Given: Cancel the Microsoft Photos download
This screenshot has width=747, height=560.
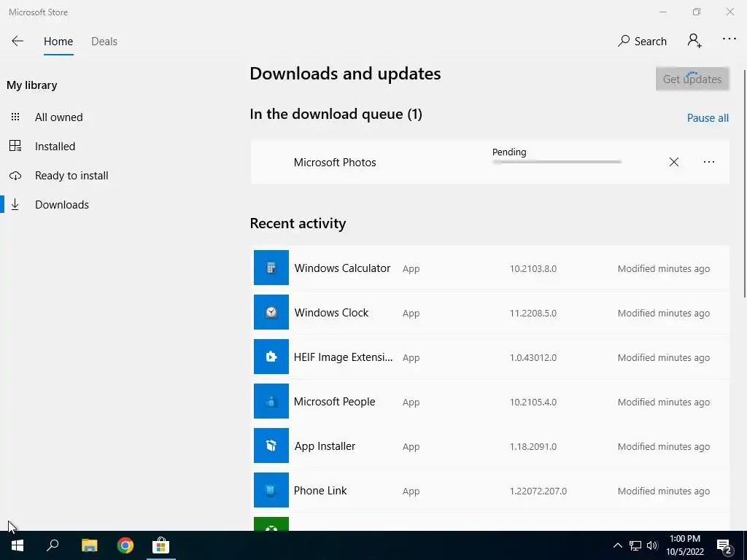Looking at the screenshot, I should [673, 162].
